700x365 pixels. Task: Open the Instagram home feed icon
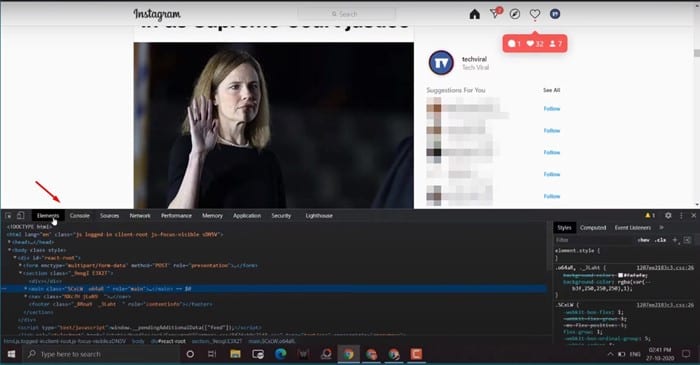point(475,14)
